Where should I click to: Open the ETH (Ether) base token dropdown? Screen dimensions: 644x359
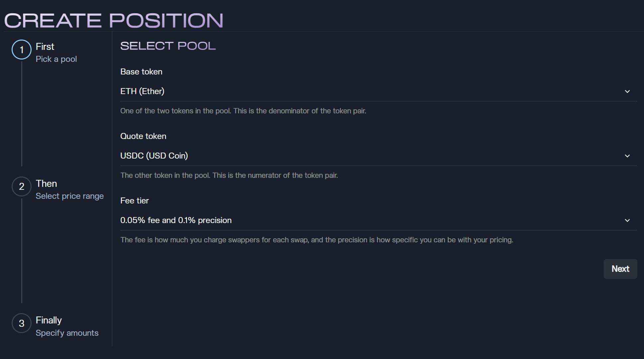379,91
